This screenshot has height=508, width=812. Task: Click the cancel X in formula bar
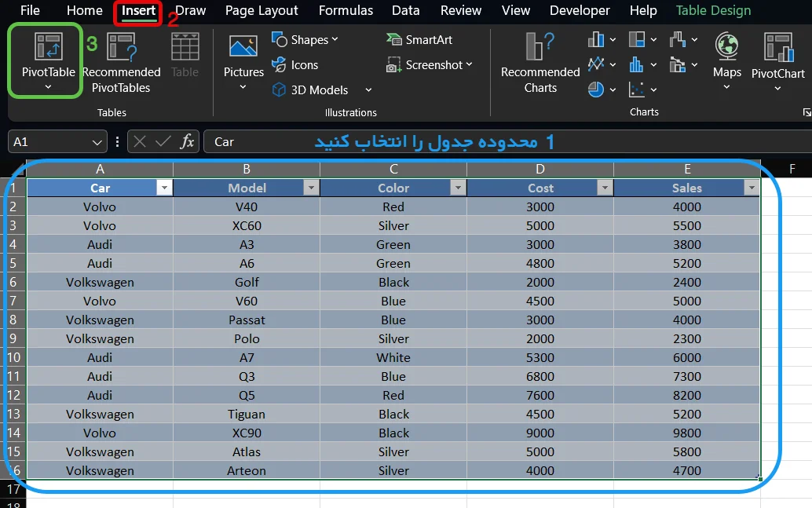click(x=139, y=141)
